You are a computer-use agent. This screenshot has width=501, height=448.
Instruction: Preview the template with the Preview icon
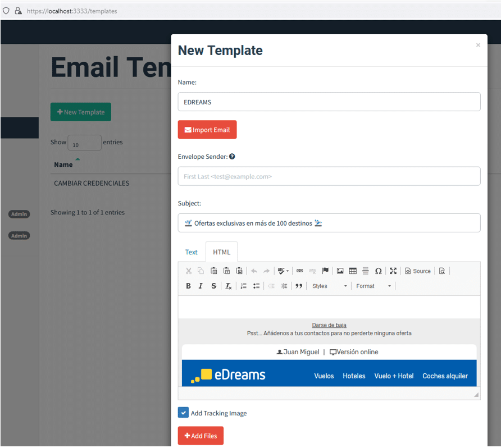(442, 271)
